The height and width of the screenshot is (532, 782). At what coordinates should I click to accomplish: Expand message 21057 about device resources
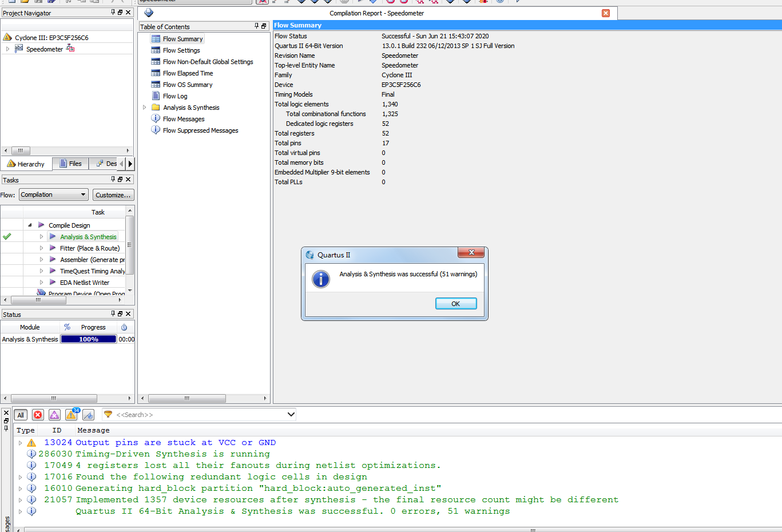pos(20,500)
